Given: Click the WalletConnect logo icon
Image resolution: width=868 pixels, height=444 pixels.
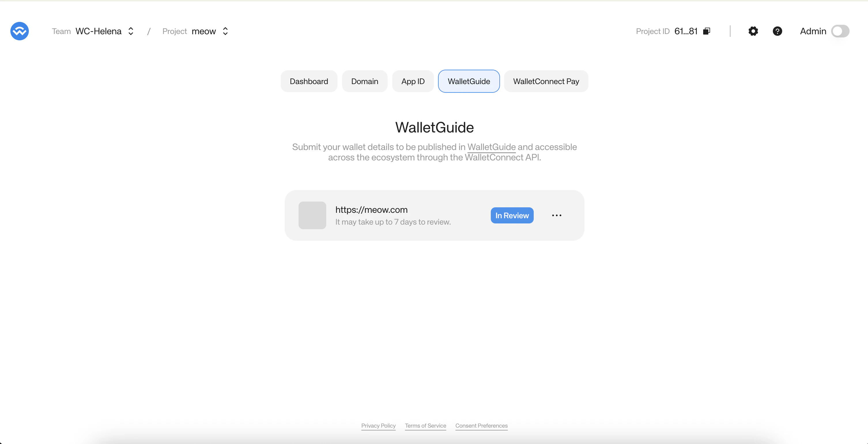Looking at the screenshot, I should pyautogui.click(x=20, y=31).
